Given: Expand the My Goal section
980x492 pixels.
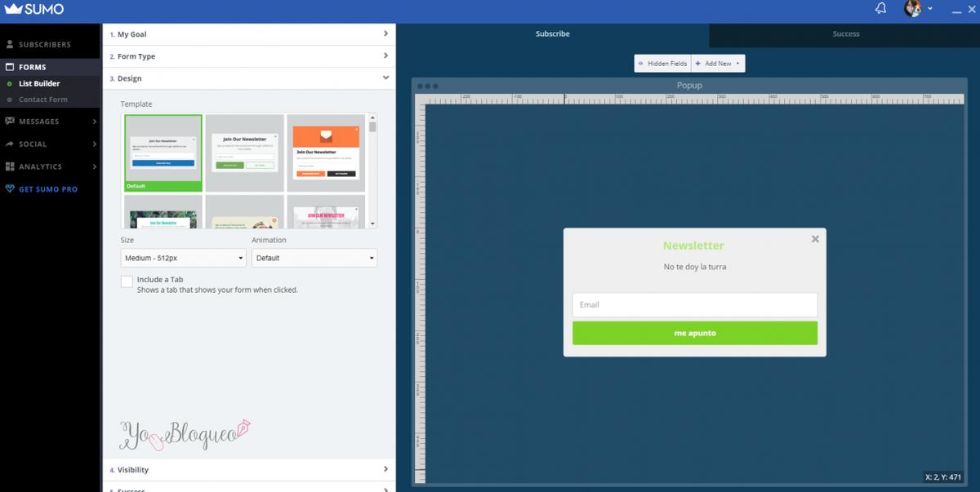Looking at the screenshot, I should 248,34.
